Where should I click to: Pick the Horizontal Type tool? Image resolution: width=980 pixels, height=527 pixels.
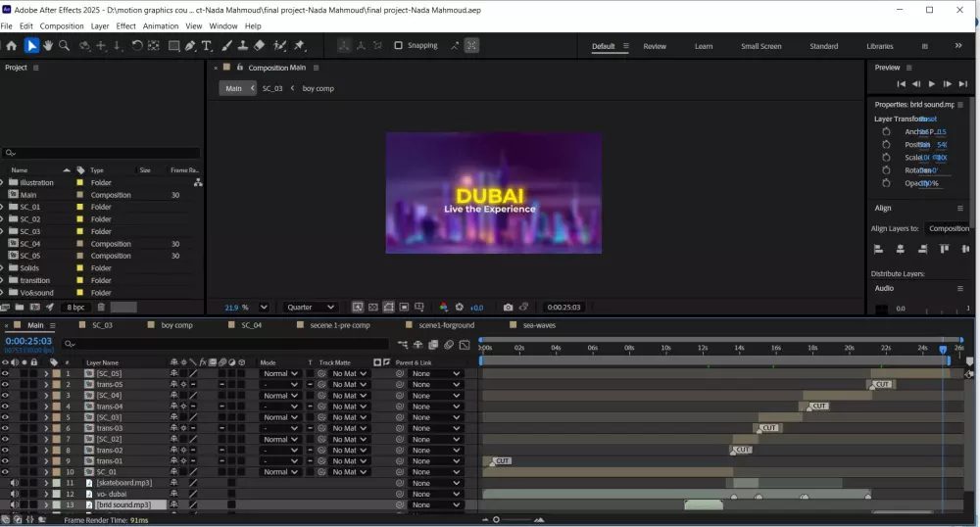click(x=207, y=46)
